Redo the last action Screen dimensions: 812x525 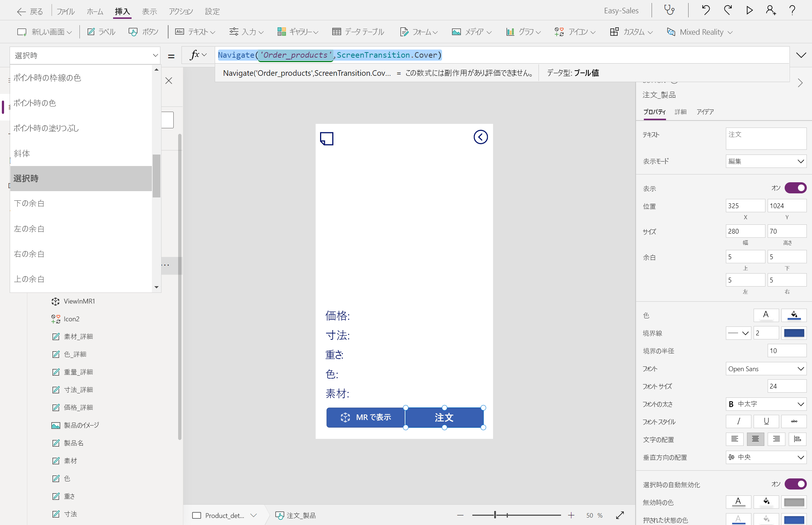click(728, 10)
